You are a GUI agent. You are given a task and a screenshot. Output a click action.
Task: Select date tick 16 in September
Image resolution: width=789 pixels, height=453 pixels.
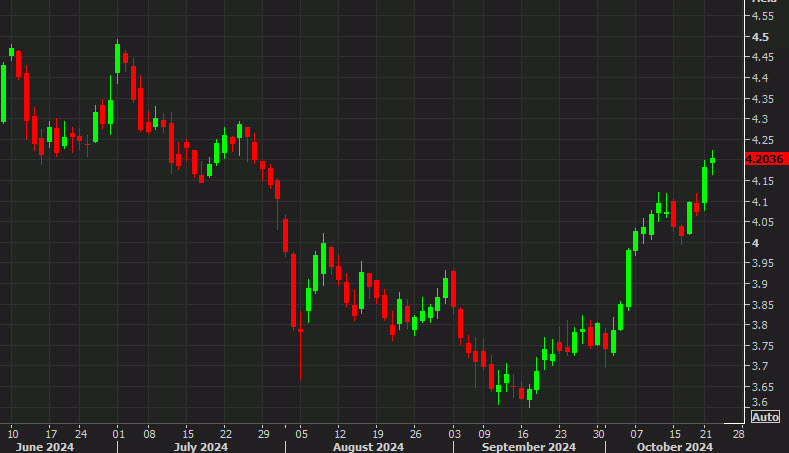coord(523,434)
